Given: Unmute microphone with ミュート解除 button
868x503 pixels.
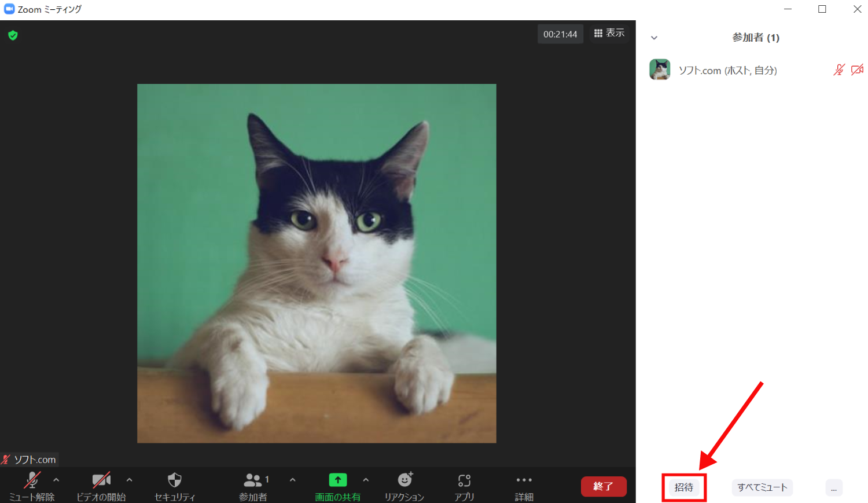Looking at the screenshot, I should (32, 487).
